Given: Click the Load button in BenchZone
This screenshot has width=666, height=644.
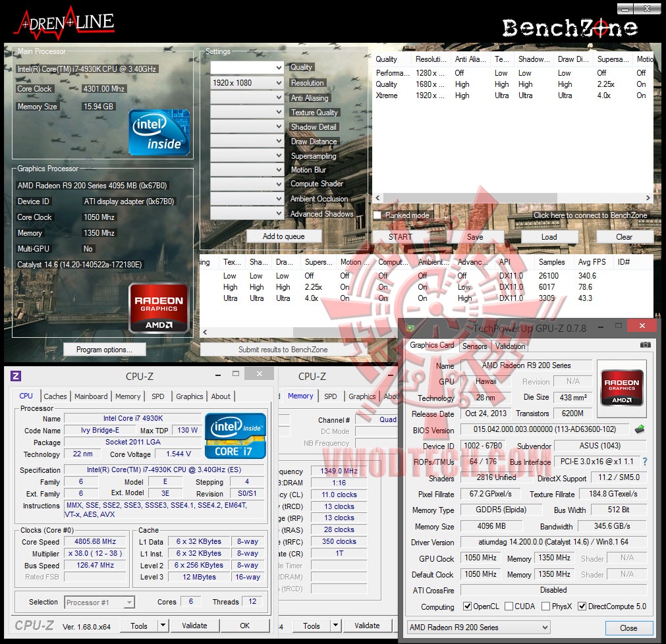Looking at the screenshot, I should (549, 237).
